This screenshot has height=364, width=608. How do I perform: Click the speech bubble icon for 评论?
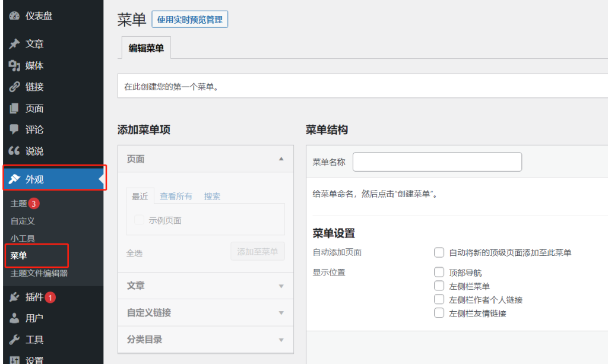pyautogui.click(x=15, y=129)
